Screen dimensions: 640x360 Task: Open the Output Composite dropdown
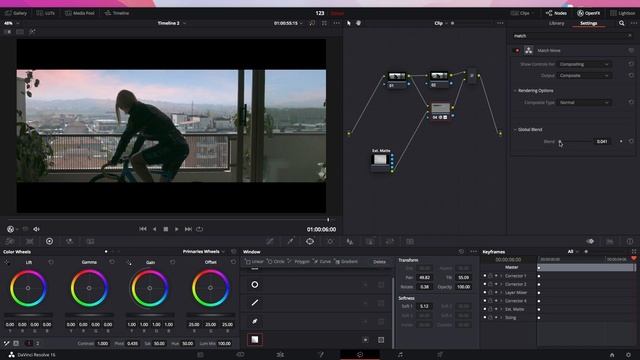(584, 76)
